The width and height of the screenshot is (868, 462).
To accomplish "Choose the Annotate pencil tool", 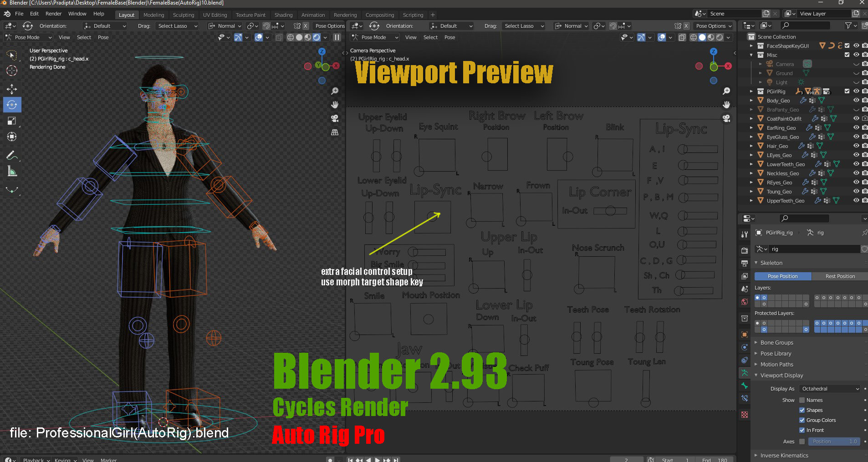I will click(x=12, y=155).
